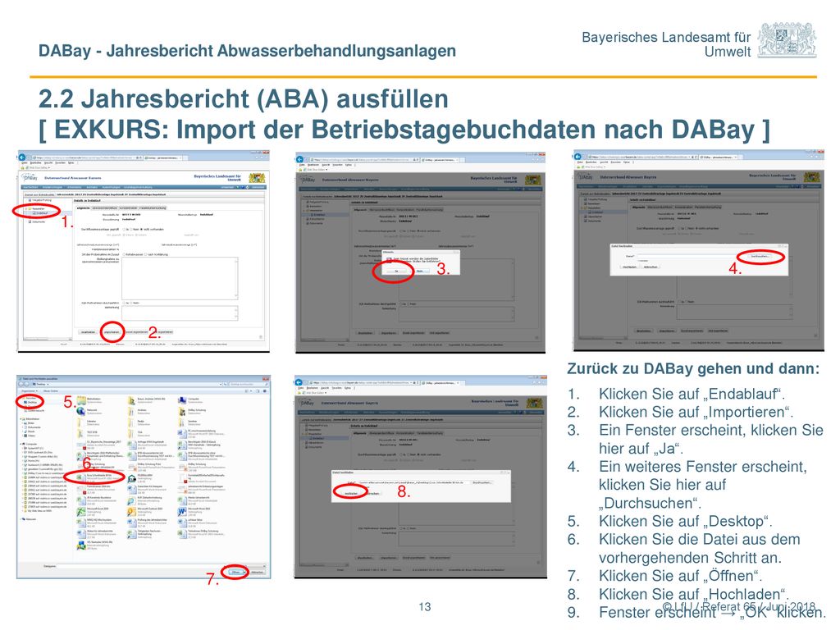Open the Netzwerk globe icon in file list

click(81, 412)
